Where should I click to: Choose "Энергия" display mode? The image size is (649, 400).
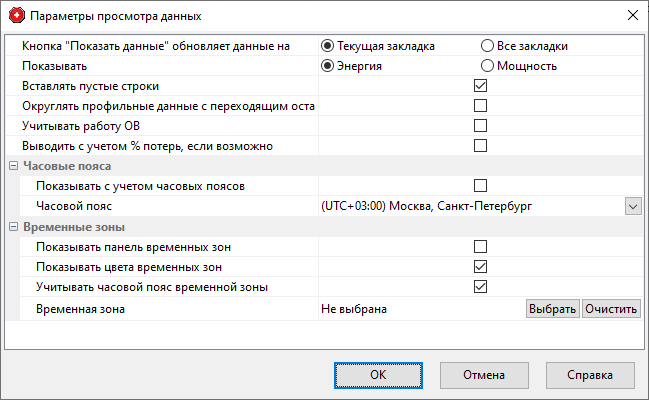click(x=327, y=66)
